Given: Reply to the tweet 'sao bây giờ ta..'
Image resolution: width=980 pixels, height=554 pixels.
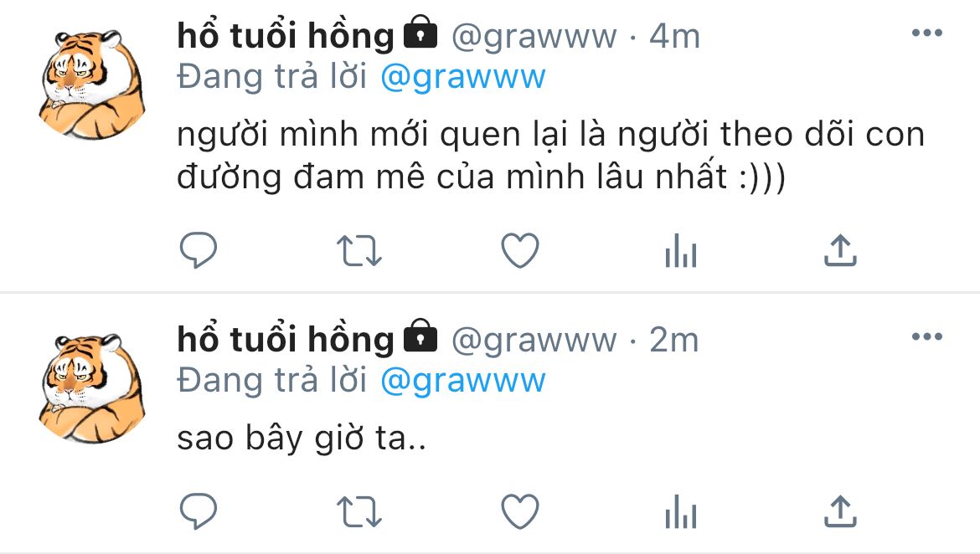Looking at the screenshot, I should click(199, 511).
